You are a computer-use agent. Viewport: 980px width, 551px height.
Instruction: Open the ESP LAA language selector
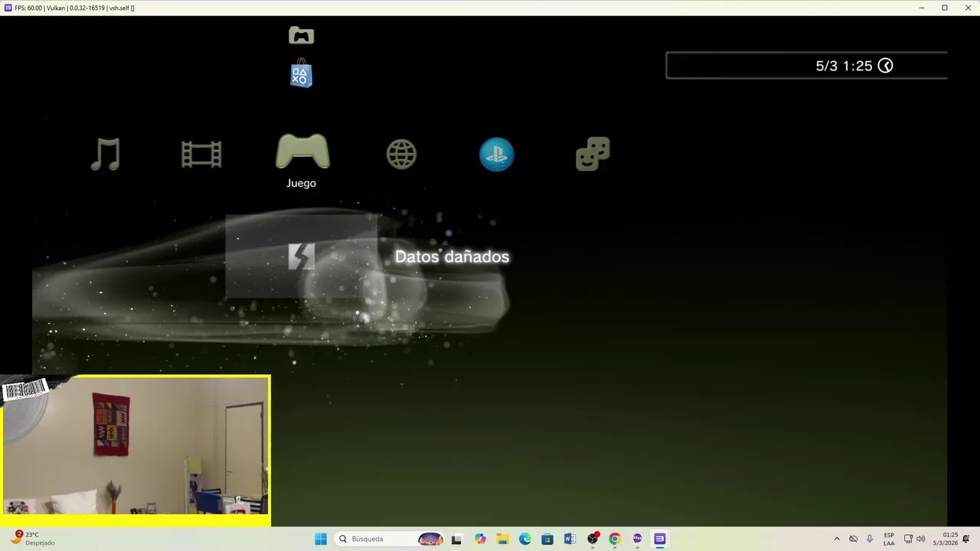(x=889, y=539)
